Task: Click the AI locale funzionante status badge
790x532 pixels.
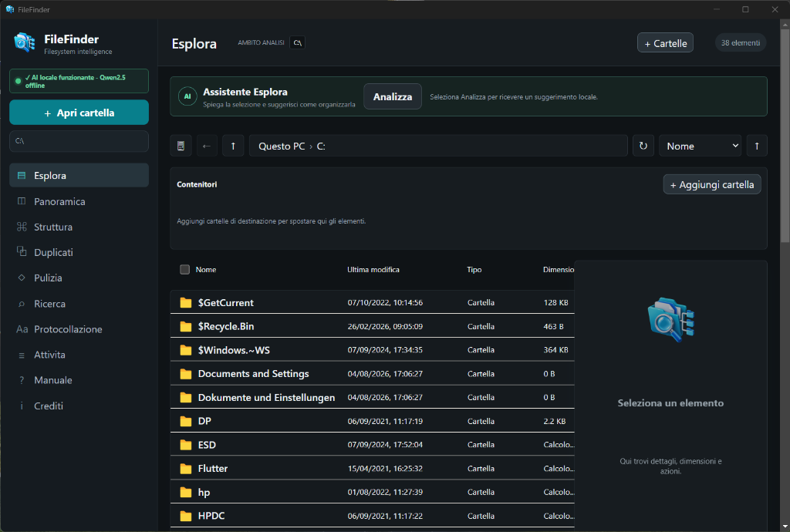Action: click(79, 81)
